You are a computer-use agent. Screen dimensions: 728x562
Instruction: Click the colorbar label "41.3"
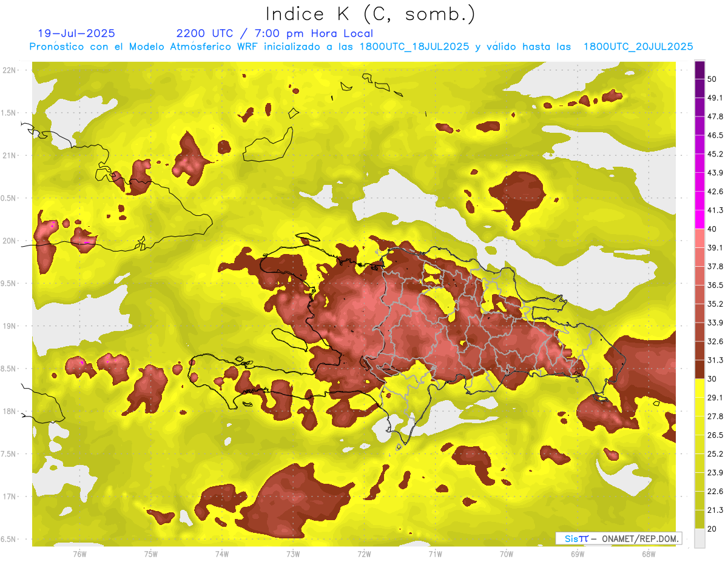pos(715,210)
